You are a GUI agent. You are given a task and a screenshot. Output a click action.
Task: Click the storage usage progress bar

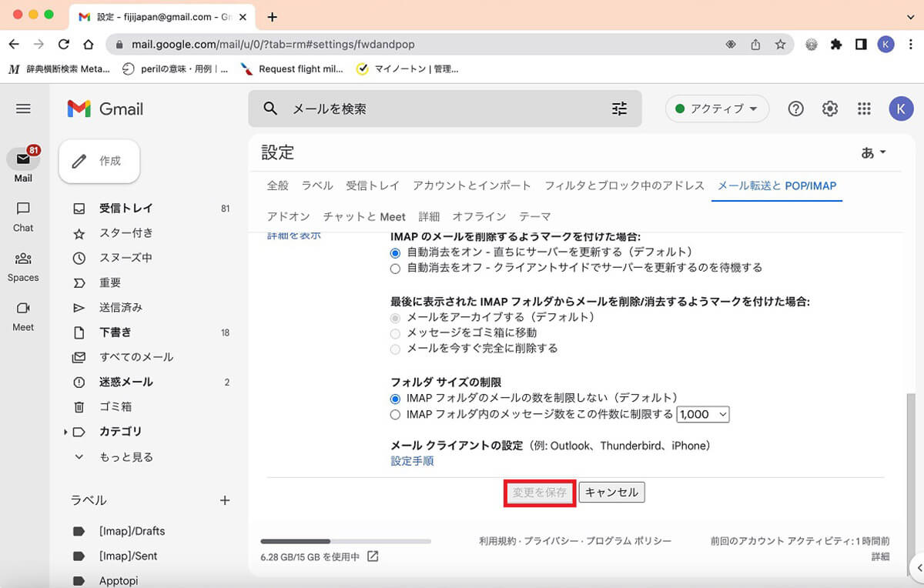[346, 541]
